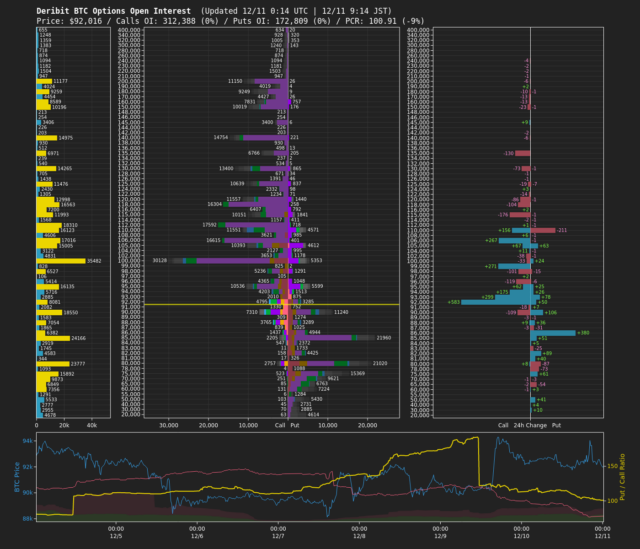Click the 'BTC Price' axis label
This screenshot has height=549, width=640.
[x=17, y=477]
